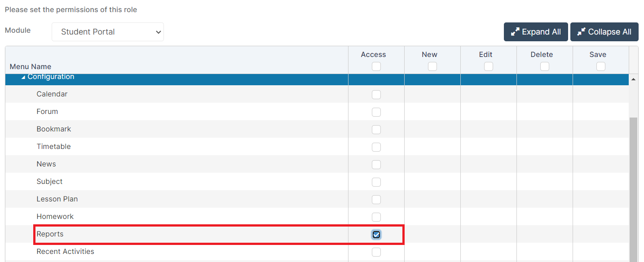The height and width of the screenshot is (262, 644).
Task: Enable Access for Recent Activities
Action: tap(376, 252)
